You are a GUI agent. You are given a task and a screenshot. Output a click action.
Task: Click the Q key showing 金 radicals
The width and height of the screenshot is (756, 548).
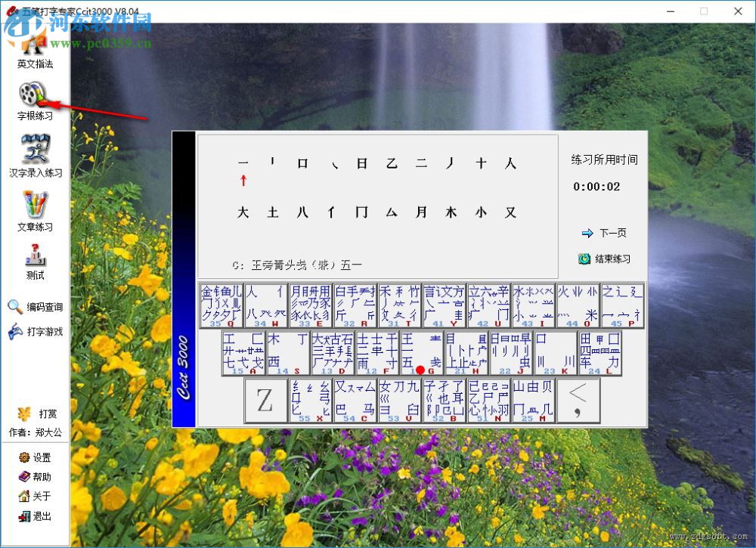click(x=222, y=303)
